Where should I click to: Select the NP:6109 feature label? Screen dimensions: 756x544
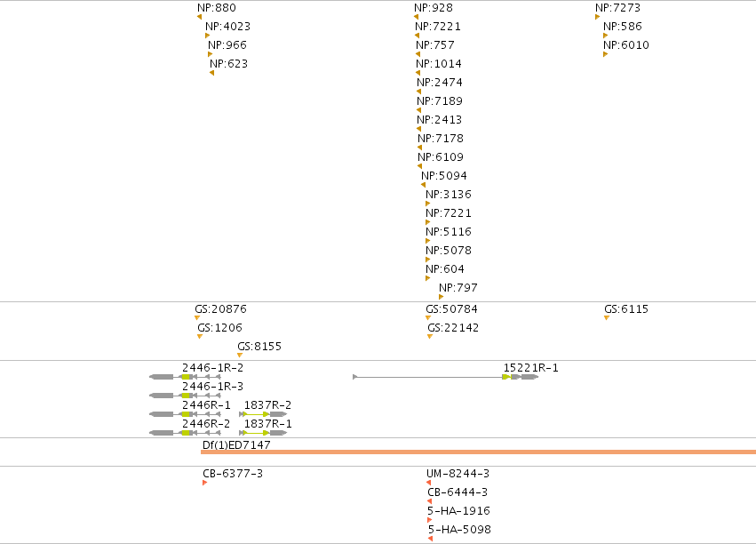(x=441, y=157)
